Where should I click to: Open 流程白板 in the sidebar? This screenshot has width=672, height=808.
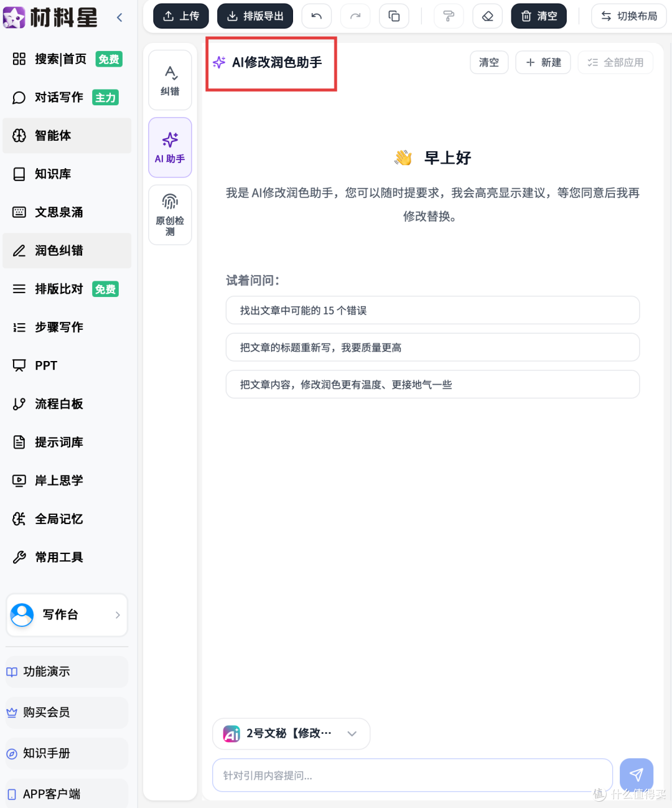(67, 404)
